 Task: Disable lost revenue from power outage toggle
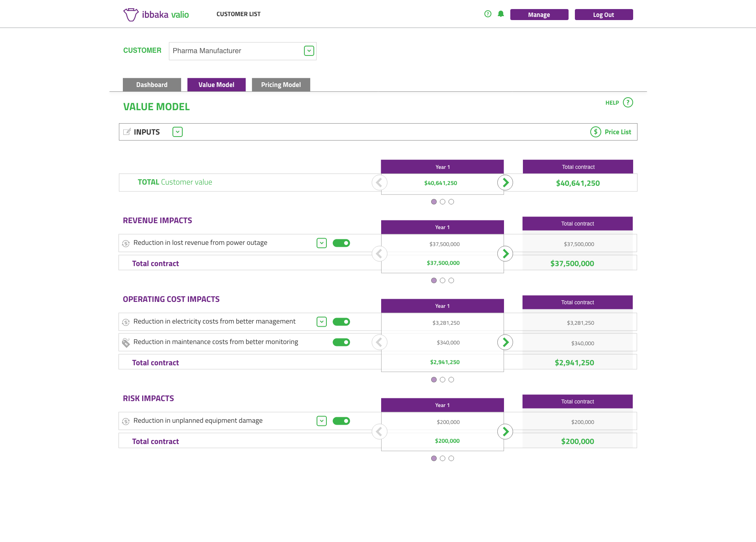pyautogui.click(x=341, y=243)
